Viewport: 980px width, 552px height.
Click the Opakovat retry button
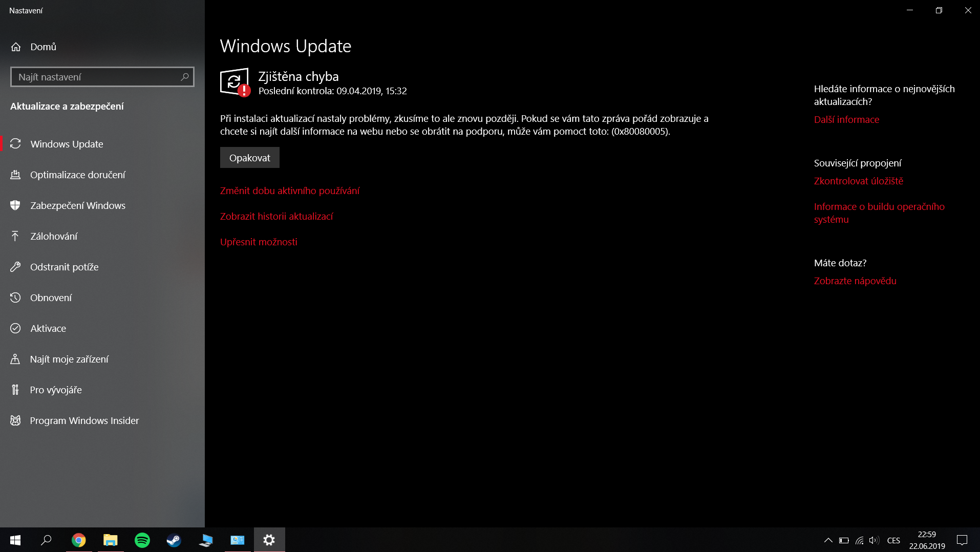pos(250,158)
